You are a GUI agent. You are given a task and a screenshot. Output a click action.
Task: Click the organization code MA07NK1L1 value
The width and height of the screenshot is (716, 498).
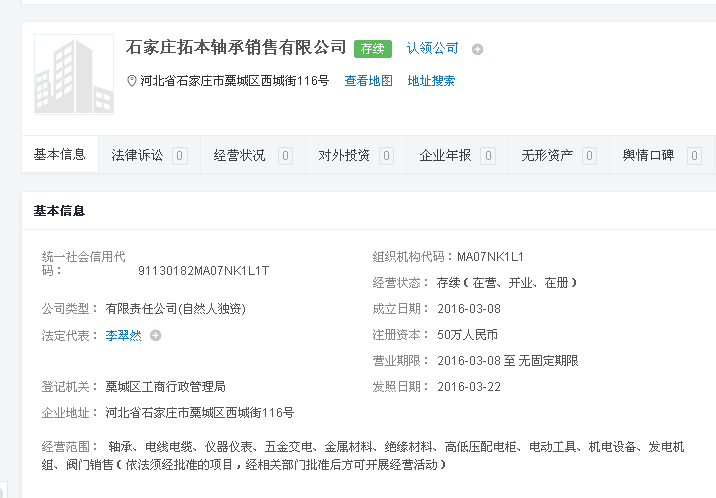(x=490, y=257)
